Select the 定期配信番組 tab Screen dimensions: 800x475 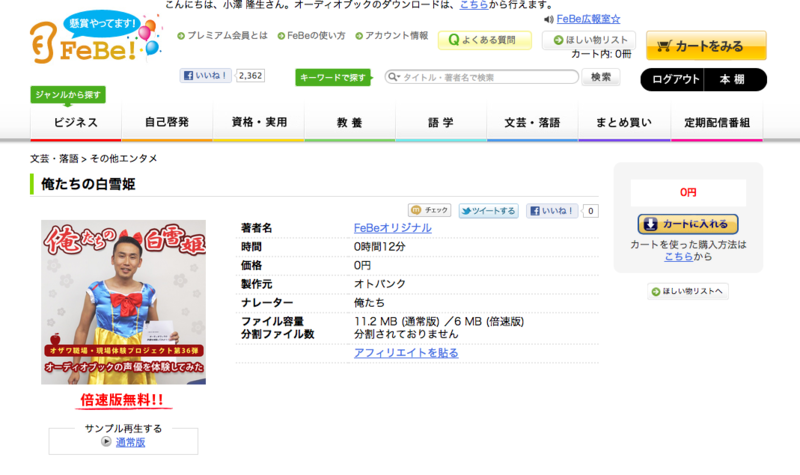(717, 122)
